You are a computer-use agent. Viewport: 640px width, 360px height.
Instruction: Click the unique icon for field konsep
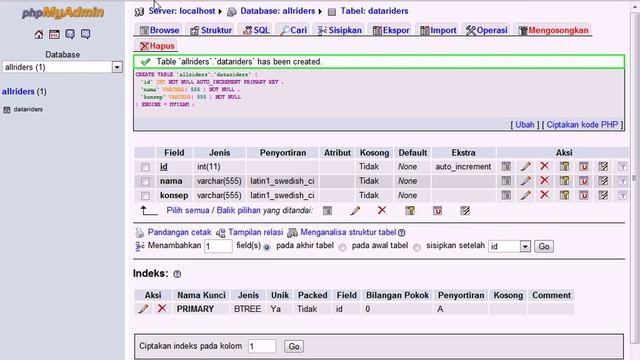pos(584,195)
